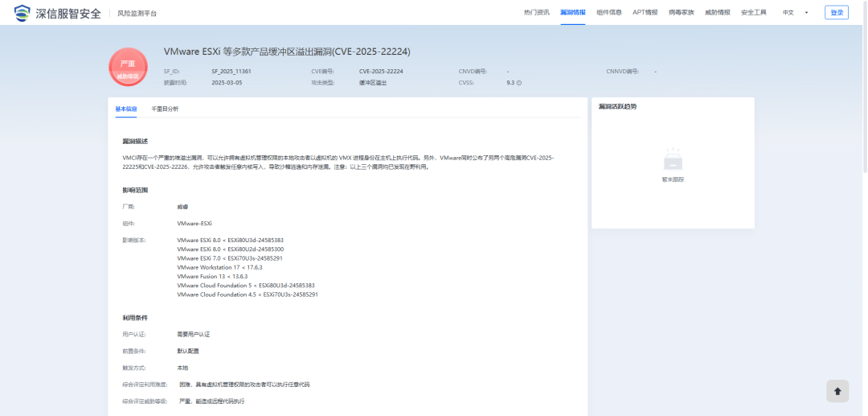
Task: Click the attack type value 缓冲区溢出
Action: tap(373, 83)
